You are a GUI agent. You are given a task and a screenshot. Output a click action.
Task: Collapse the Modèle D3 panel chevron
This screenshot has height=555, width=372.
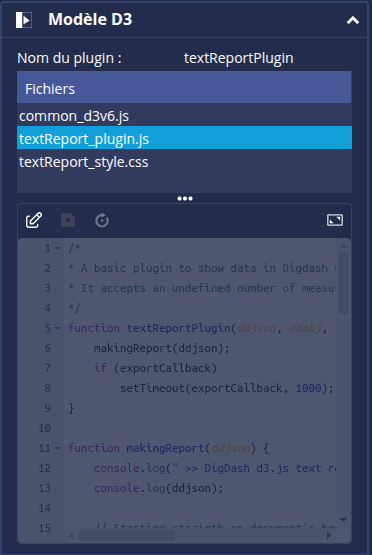point(353,20)
